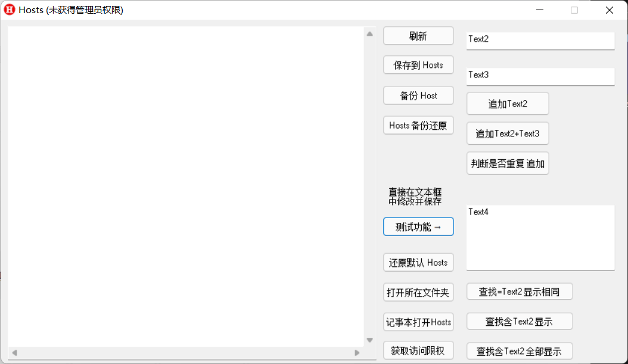Click inside the Text2 input field
628x364 pixels.
coord(539,41)
